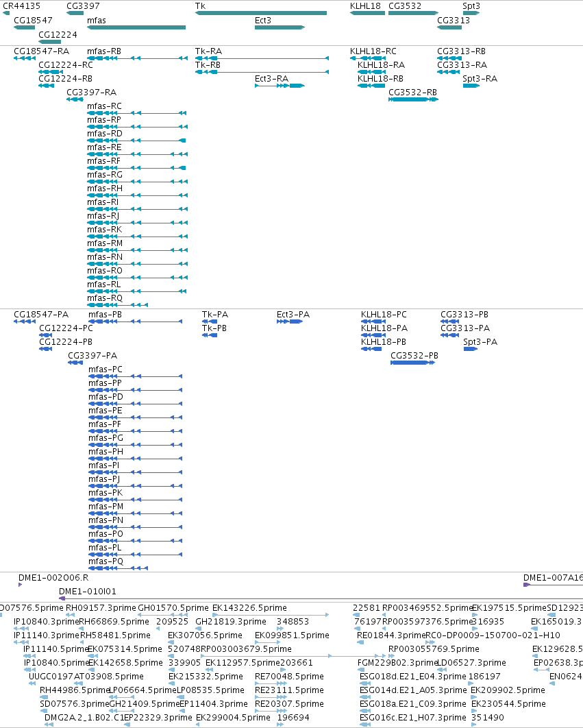Click protein Tk-PB label
The image size is (583, 728).
214,328
